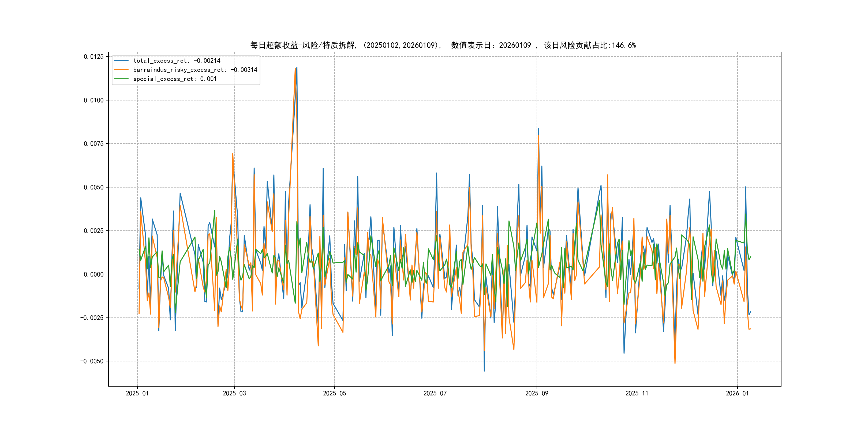
Task: Select the barraindus_risky_excess_ret legend label
Action: (195, 70)
